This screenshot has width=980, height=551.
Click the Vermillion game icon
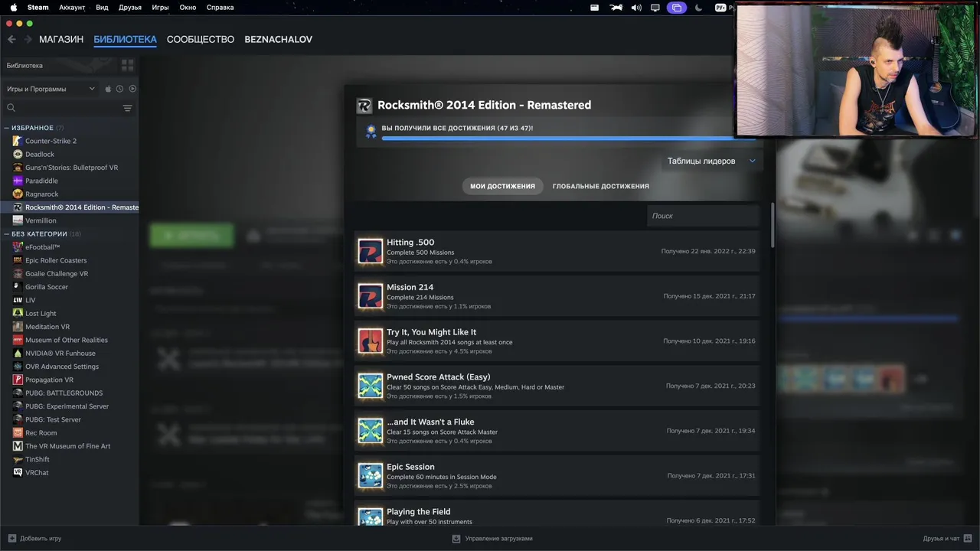[18, 220]
